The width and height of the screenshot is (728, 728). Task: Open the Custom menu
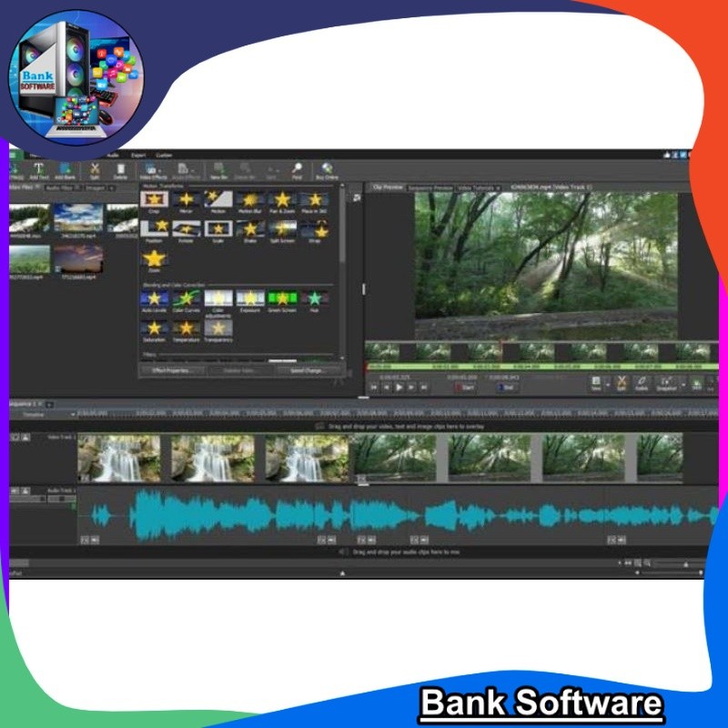coord(164,155)
